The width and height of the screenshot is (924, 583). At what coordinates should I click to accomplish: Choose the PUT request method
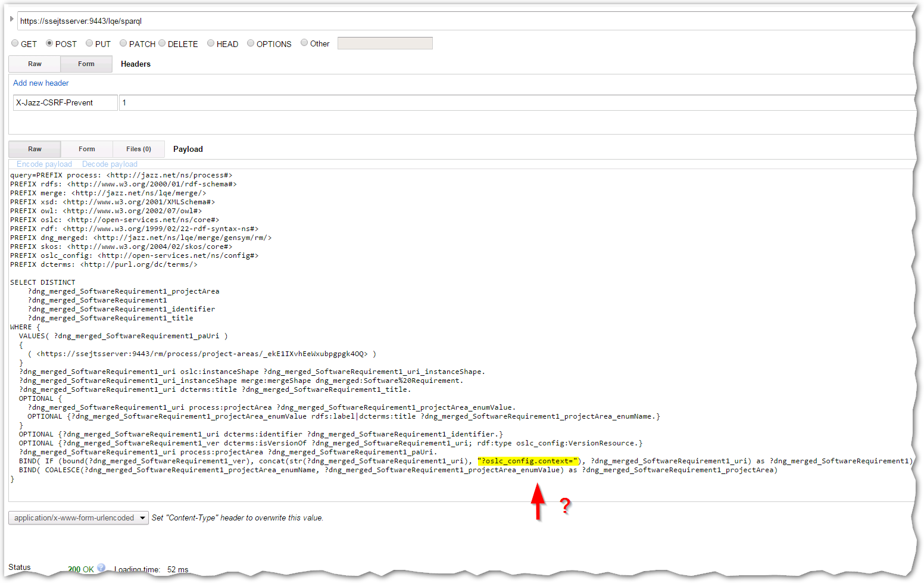89,43
